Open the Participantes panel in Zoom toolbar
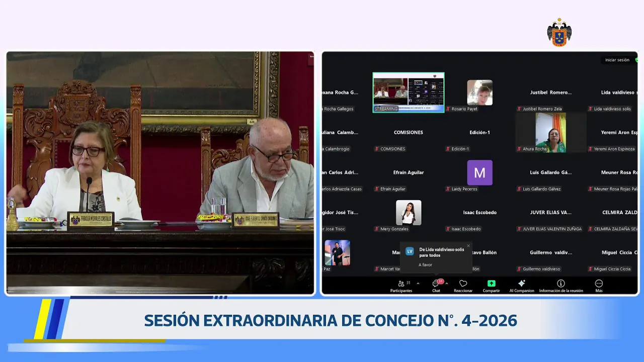Screen dimensions: 644x362 pyautogui.click(x=401, y=286)
